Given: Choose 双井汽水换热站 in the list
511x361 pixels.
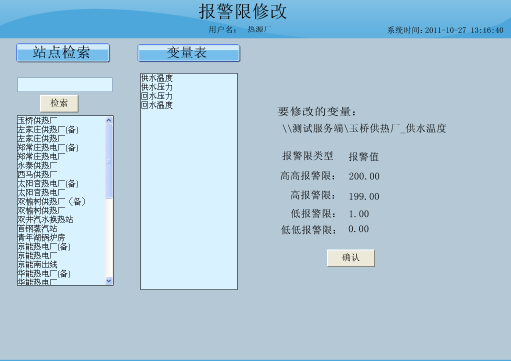Looking at the screenshot, I should pos(45,219).
